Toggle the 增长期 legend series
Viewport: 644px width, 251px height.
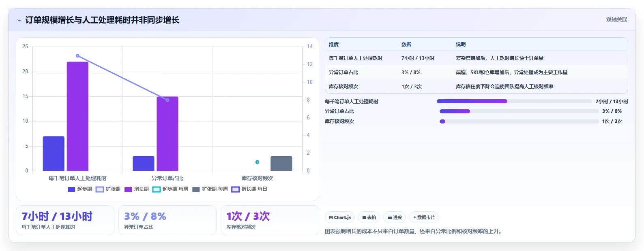point(137,189)
